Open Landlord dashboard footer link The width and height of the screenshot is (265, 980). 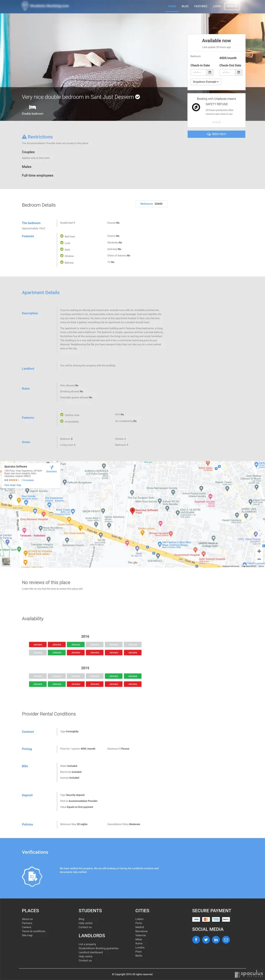[91, 952]
